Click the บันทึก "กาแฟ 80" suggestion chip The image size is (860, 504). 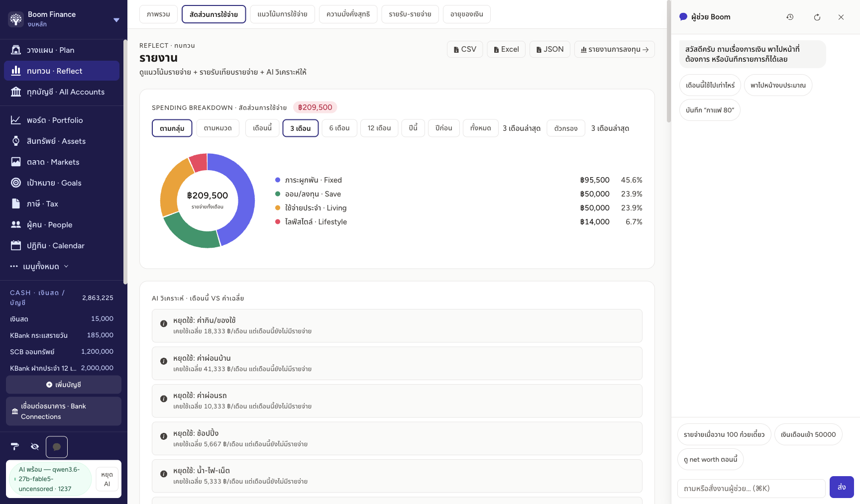pos(710,110)
